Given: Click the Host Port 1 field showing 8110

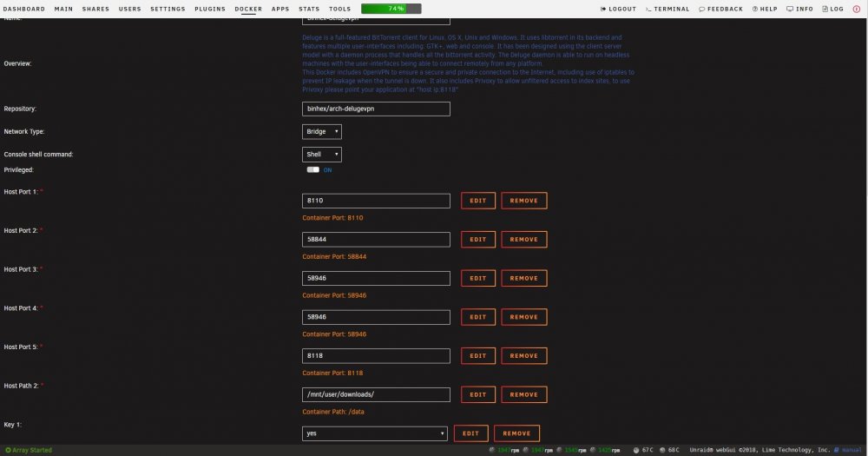Looking at the screenshot, I should (x=376, y=201).
